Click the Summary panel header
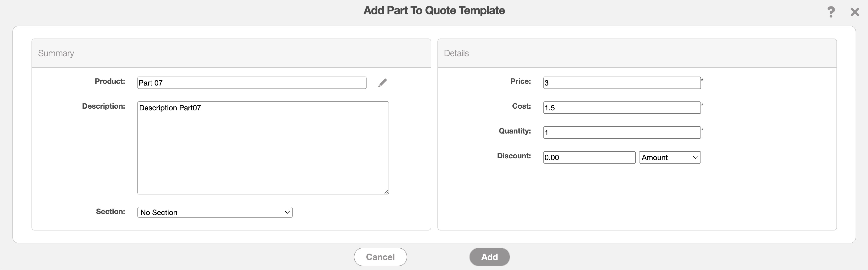Viewport: 868px width, 270px height. [56, 53]
